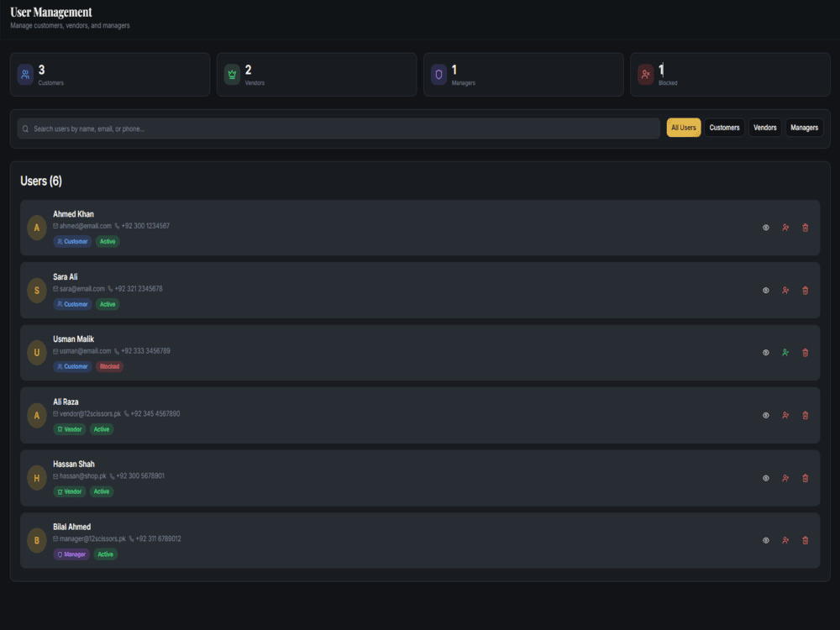
Task: Click Sara Ali's avatar circle
Action: (37, 291)
